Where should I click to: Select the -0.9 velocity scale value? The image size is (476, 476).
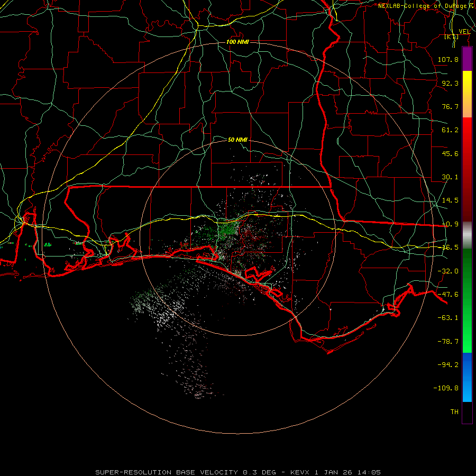tap(450, 224)
